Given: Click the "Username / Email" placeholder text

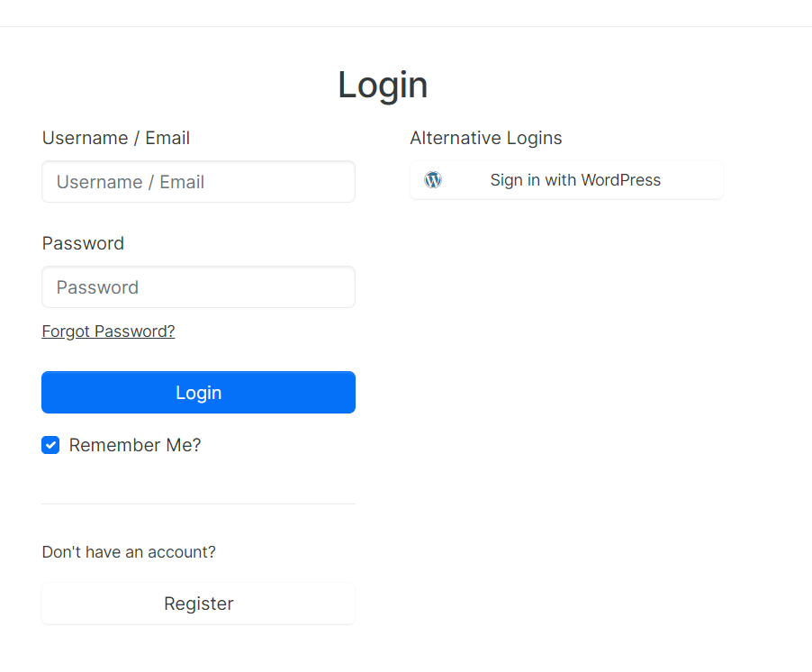Looking at the screenshot, I should (x=130, y=182).
